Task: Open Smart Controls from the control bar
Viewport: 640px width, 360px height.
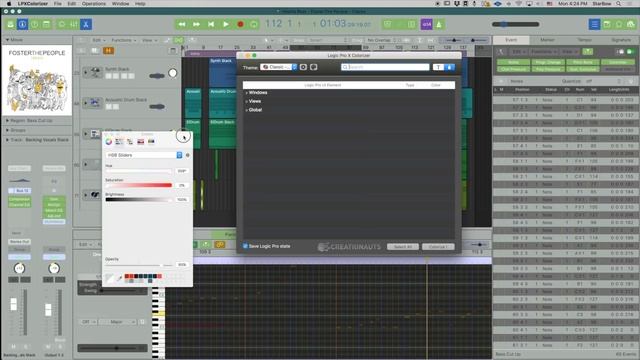Action: pos(62,24)
